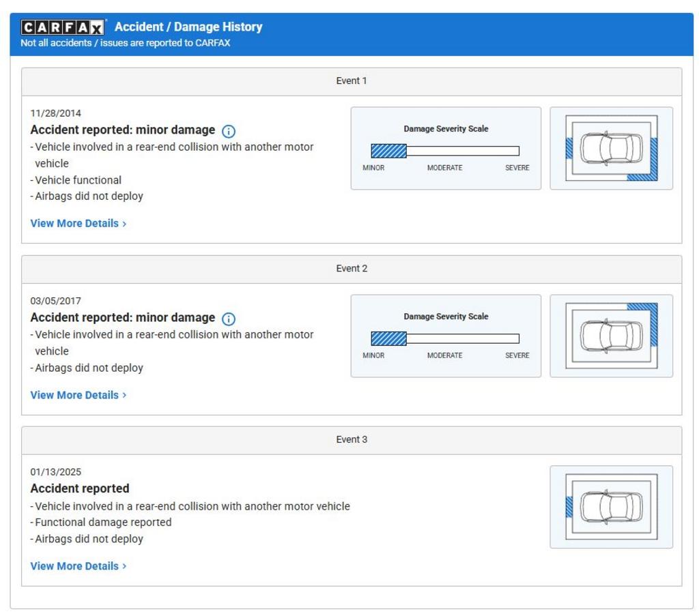This screenshot has width=699, height=616.
Task: Expand View More Details for Event 3
Action: tap(78, 566)
